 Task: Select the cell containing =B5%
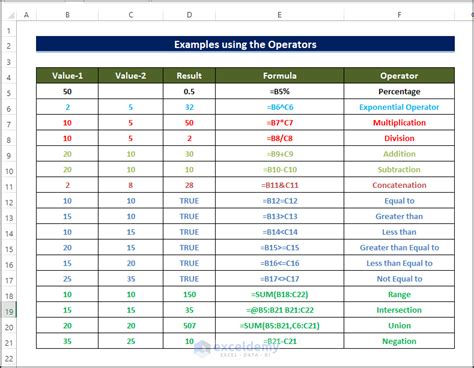pyautogui.click(x=279, y=91)
